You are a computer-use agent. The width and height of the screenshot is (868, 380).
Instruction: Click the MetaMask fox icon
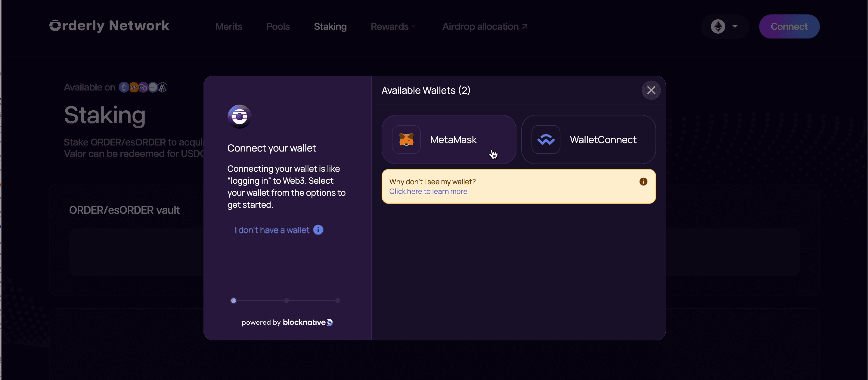pos(406,140)
